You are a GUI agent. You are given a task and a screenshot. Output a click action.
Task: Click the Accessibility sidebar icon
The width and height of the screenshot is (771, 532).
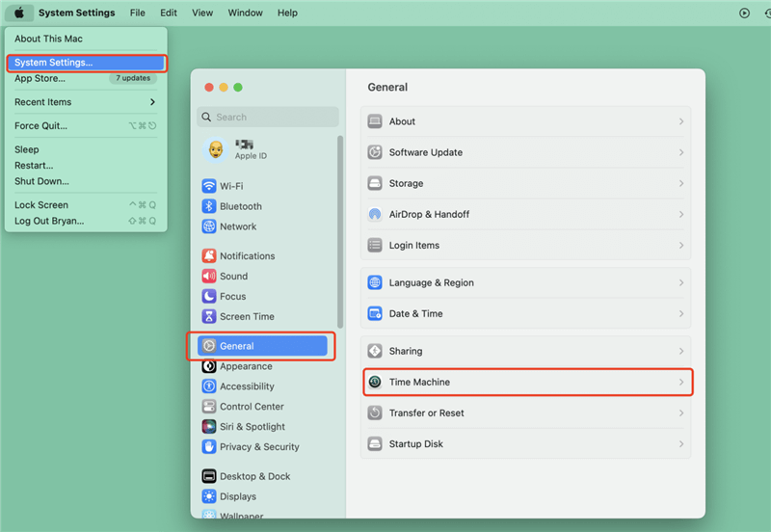[x=209, y=386]
